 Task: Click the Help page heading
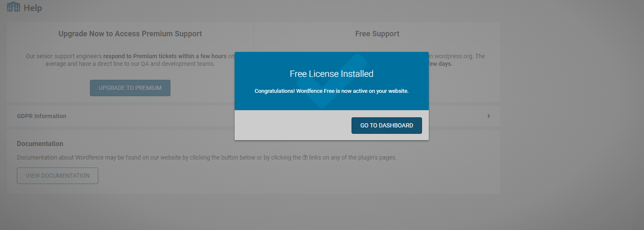32,8
